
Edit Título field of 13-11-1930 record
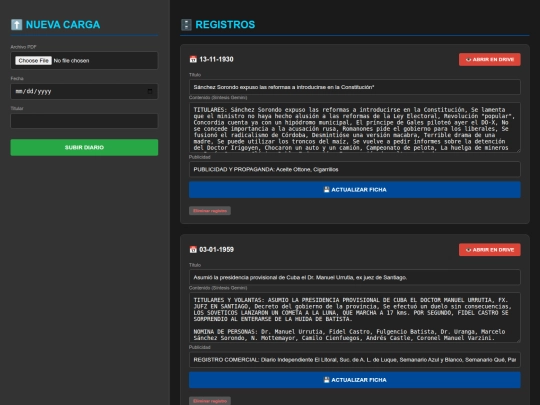355,87
